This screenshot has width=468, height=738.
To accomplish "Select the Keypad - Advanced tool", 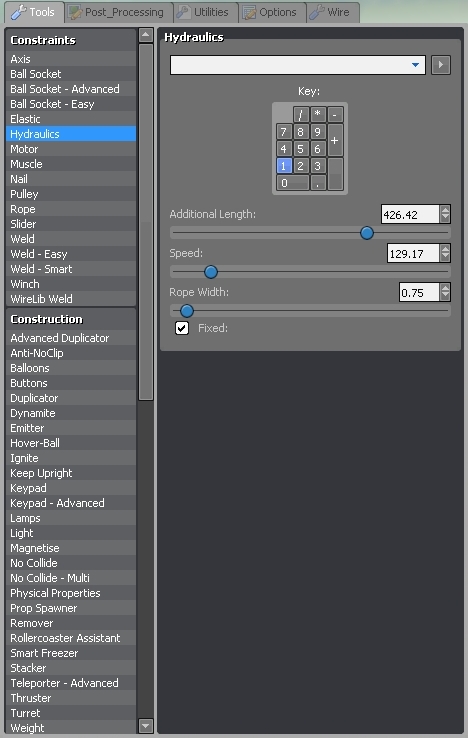I will 71,503.
